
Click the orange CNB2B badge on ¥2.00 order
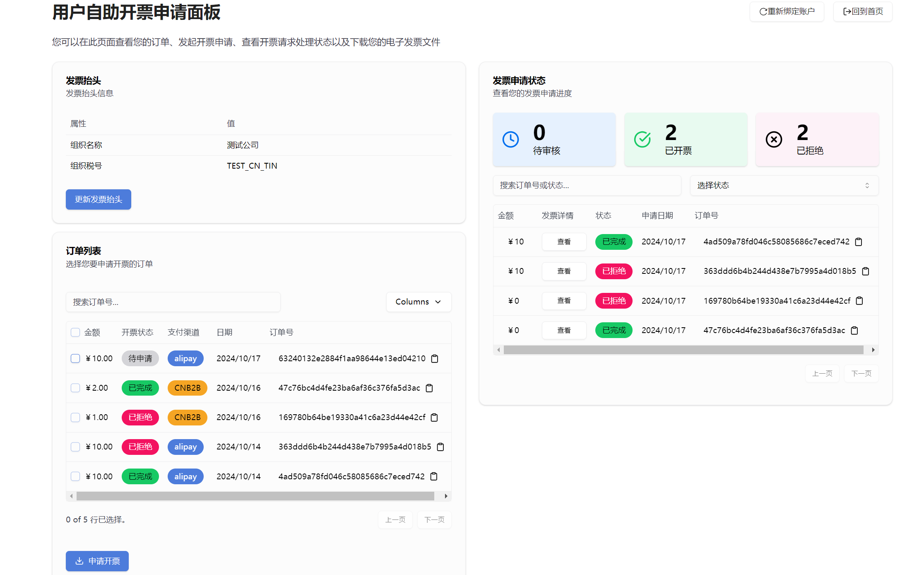coord(188,388)
